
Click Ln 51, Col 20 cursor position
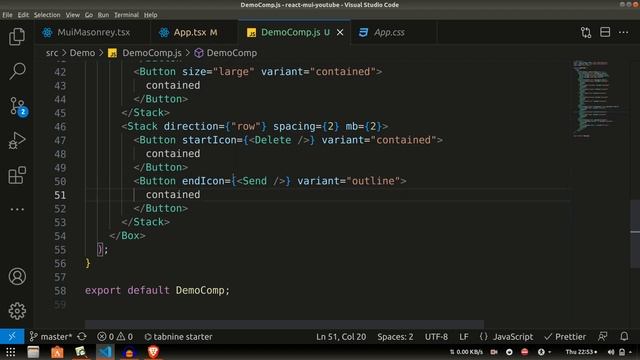pyautogui.click(x=341, y=337)
